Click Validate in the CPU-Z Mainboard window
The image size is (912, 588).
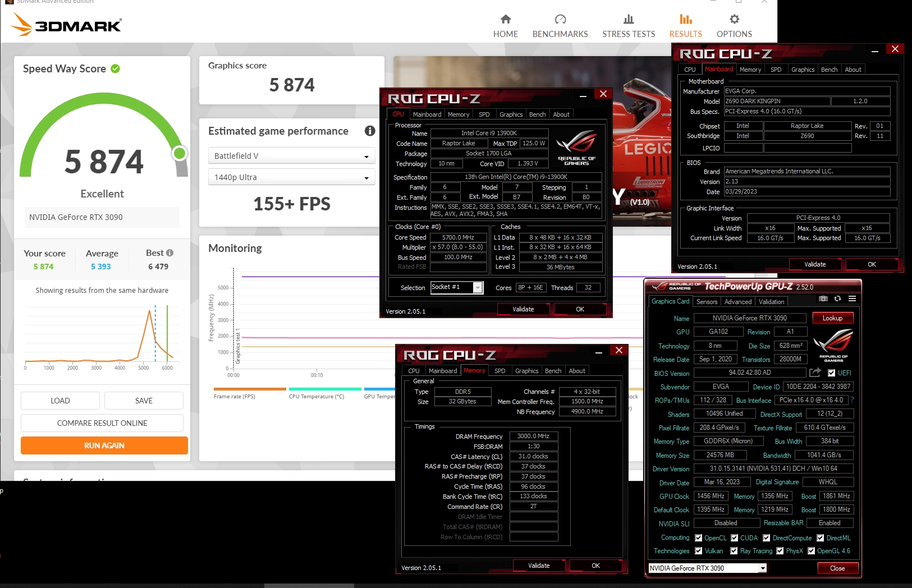(x=815, y=264)
